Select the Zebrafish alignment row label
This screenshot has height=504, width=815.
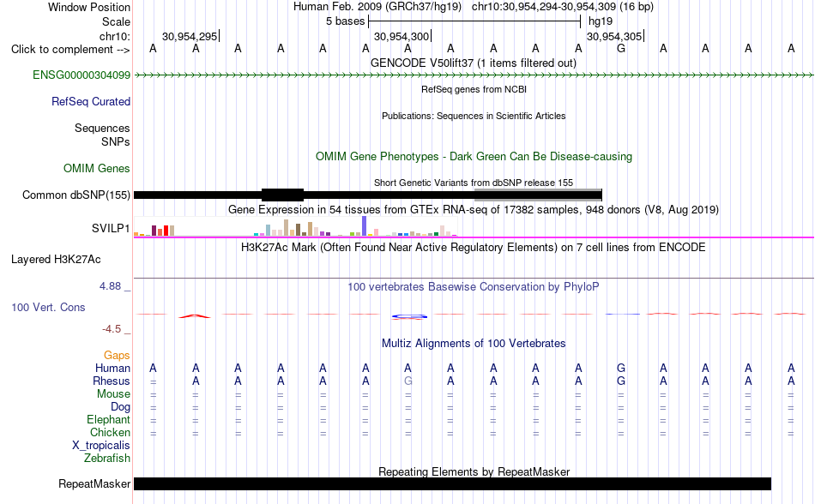[x=107, y=459]
